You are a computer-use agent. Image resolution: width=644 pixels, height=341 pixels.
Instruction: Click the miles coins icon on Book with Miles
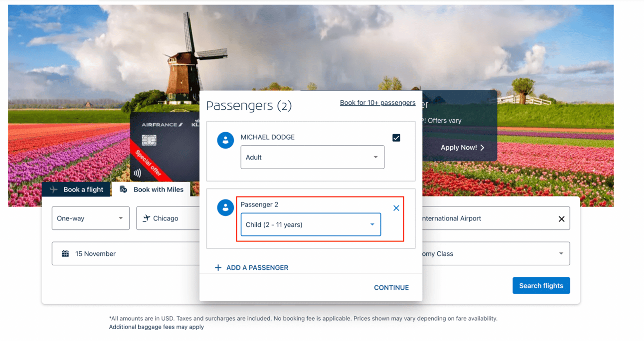(x=123, y=189)
